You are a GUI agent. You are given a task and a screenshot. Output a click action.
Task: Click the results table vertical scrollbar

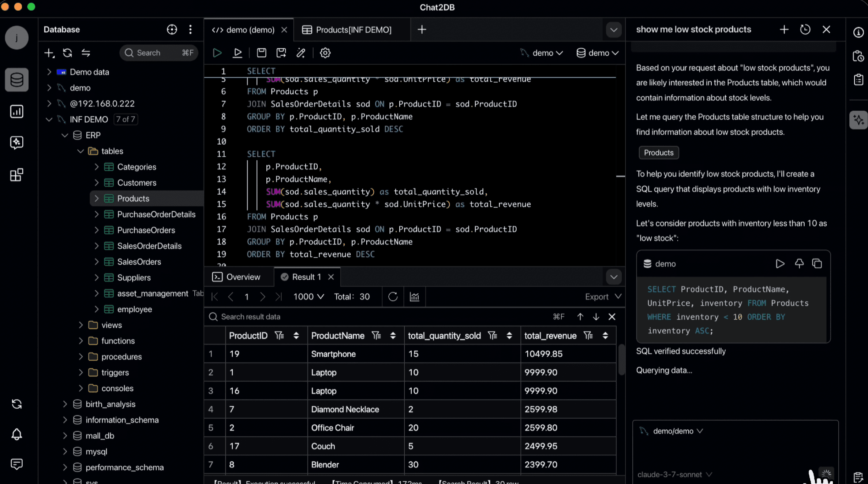[621, 359]
